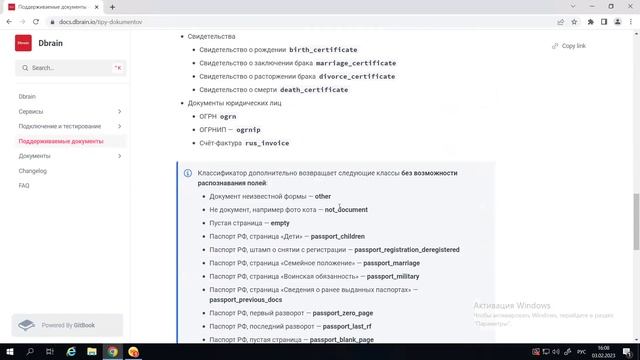
Task: Open the Dbrain sidebar page
Action: (27, 97)
